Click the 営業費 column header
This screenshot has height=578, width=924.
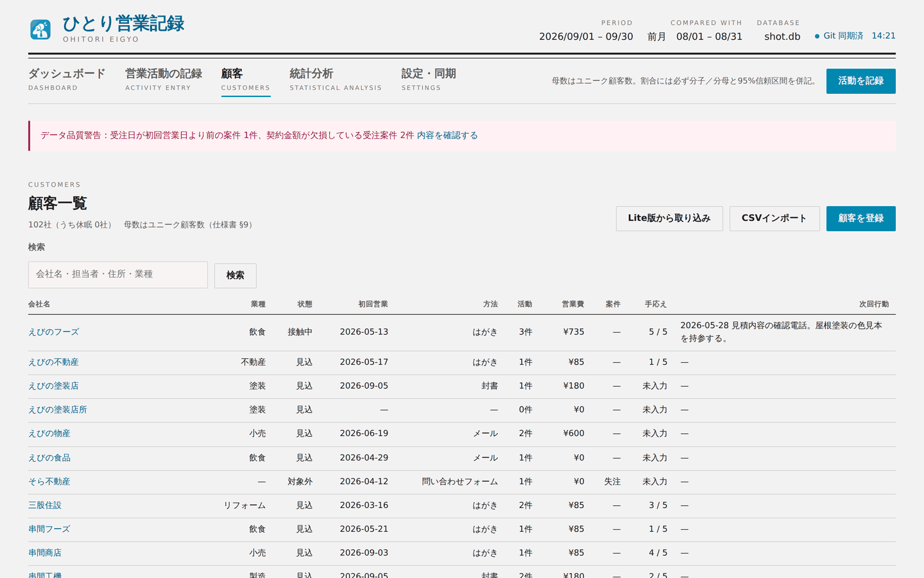point(573,304)
